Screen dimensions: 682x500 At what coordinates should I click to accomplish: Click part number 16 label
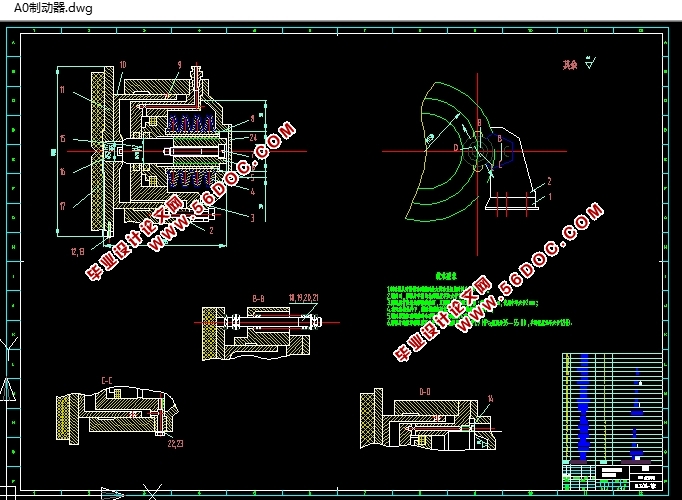pyautogui.click(x=63, y=171)
